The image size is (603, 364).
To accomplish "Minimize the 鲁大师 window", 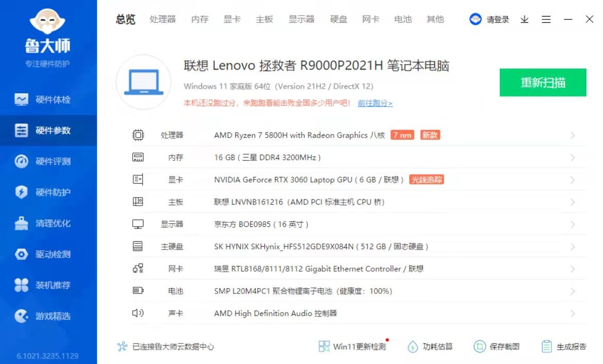I will tap(568, 19).
